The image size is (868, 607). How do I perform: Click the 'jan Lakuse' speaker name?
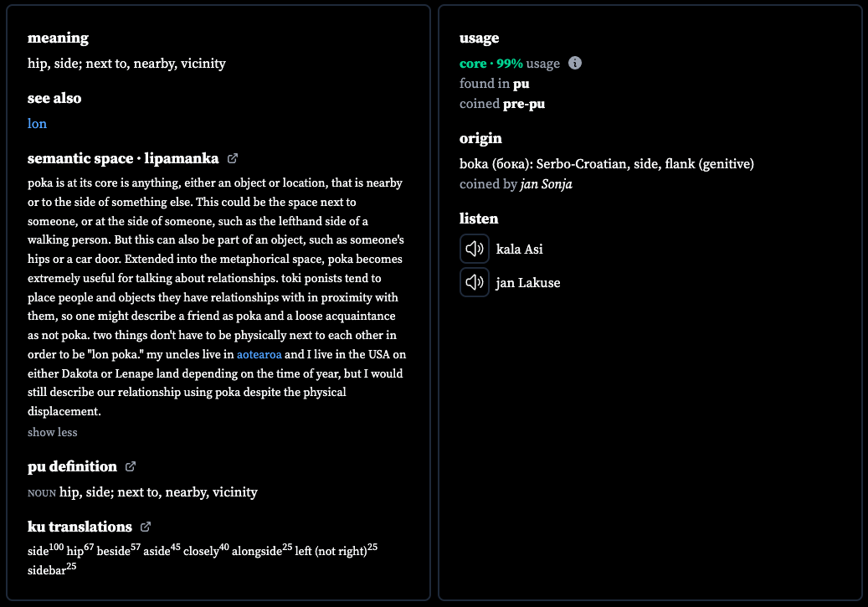tap(528, 283)
